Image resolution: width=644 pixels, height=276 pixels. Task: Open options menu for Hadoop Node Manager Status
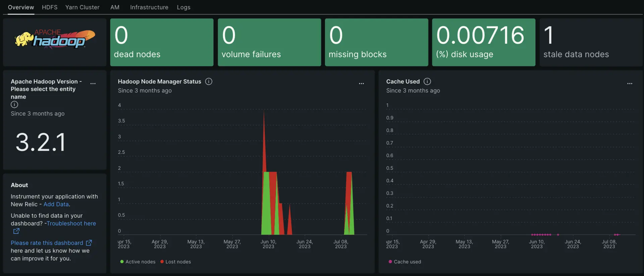pyautogui.click(x=361, y=83)
